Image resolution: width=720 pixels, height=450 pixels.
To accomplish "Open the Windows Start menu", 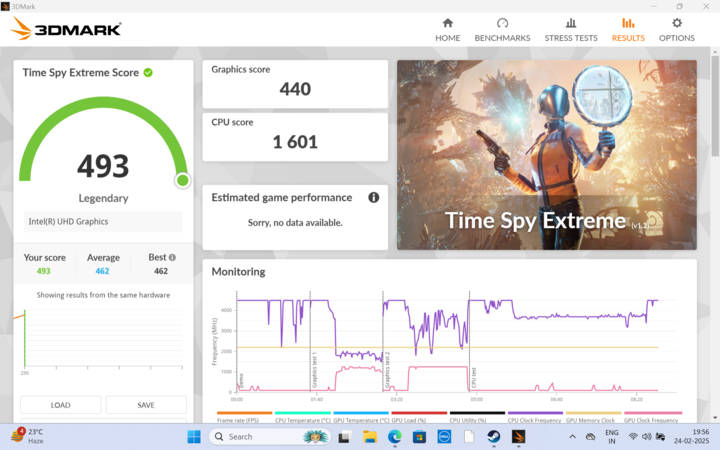I will pyautogui.click(x=194, y=437).
